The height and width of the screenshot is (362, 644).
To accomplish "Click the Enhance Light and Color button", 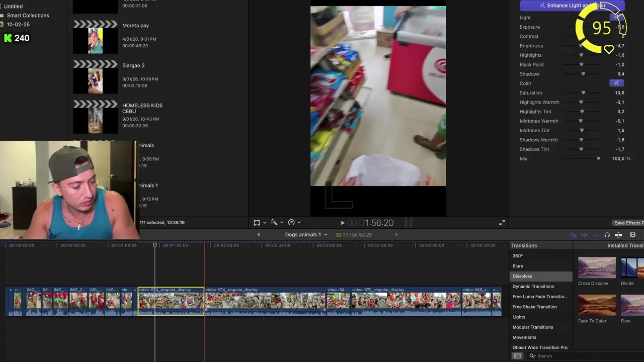I will [572, 6].
